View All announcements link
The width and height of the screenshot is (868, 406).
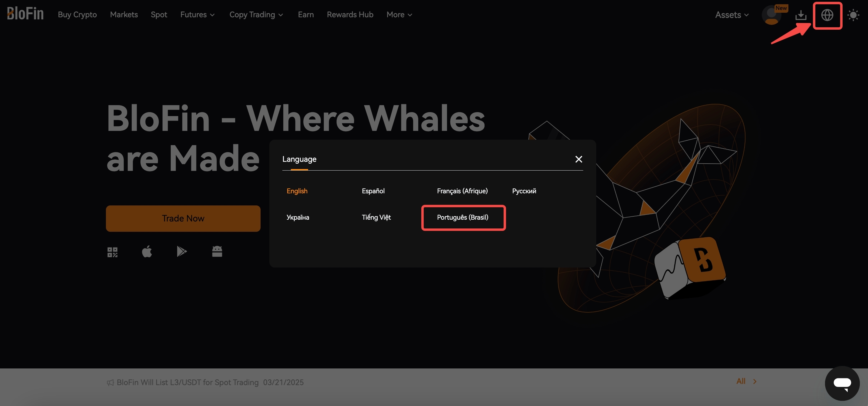pos(741,381)
